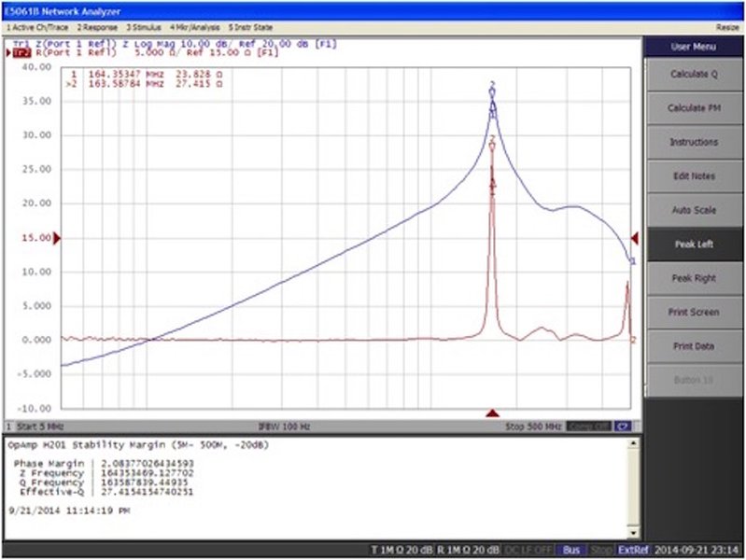The image size is (746, 560).
Task: Click the Edit Notes softkey
Action: click(x=694, y=176)
